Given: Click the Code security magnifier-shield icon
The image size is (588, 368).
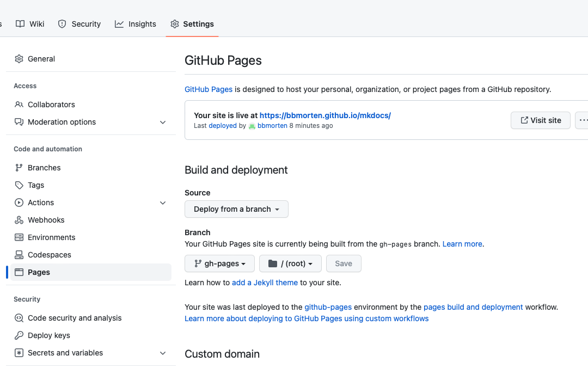Looking at the screenshot, I should (19, 318).
